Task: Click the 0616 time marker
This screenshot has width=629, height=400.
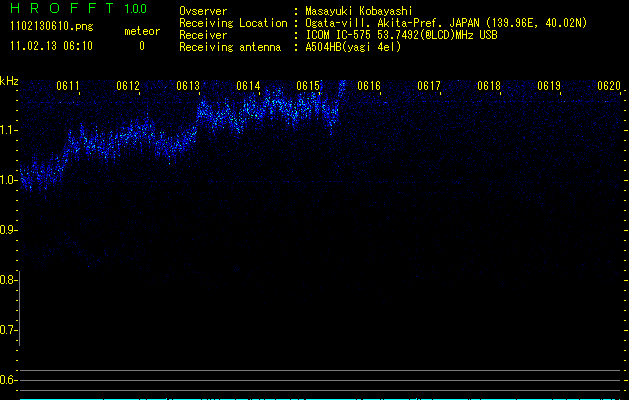Action: (x=369, y=87)
